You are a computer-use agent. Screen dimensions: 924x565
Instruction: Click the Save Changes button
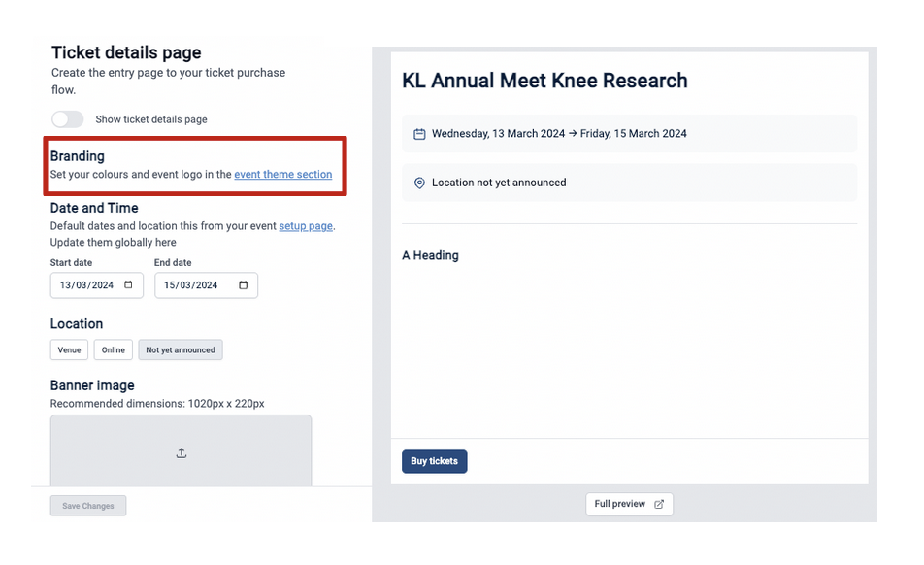(x=87, y=506)
